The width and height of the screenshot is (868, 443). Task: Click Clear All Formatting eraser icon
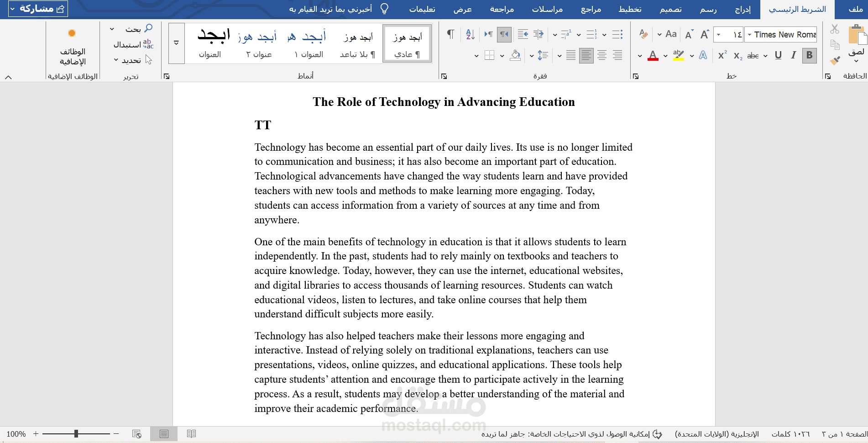pyautogui.click(x=643, y=34)
